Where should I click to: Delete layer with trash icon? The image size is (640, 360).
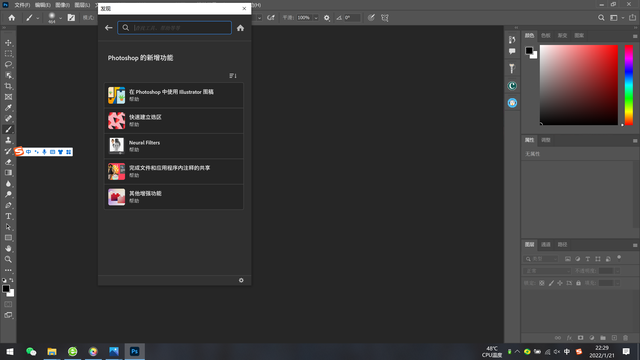tap(625, 338)
